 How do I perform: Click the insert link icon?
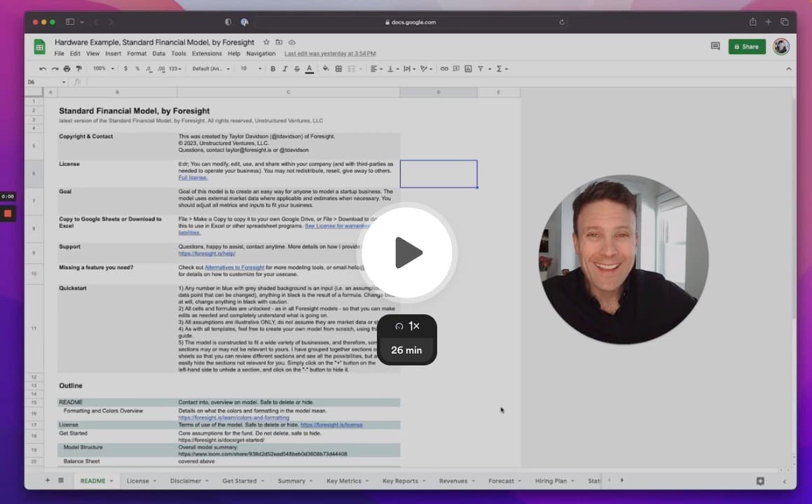coord(444,69)
